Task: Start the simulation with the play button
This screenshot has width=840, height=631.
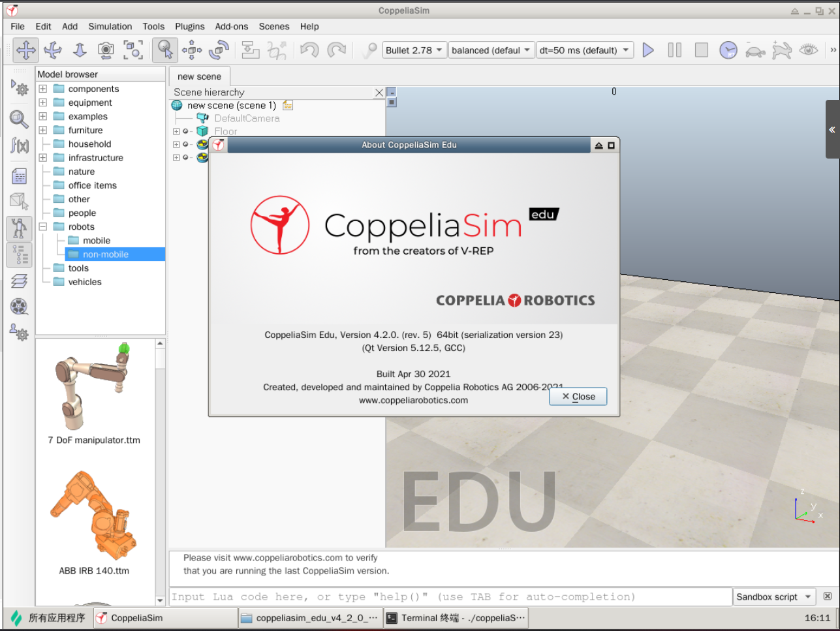Action: tap(648, 50)
